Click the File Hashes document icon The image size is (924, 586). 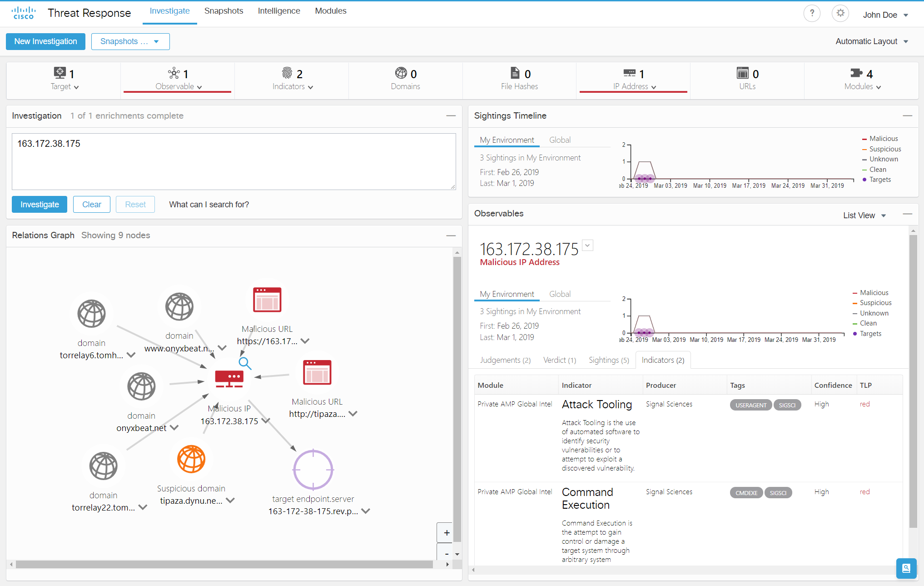[514, 73]
